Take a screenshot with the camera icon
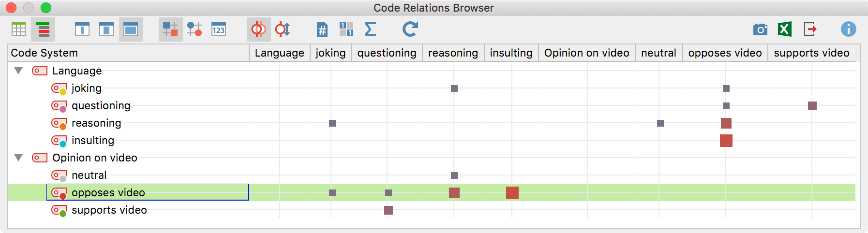The height and width of the screenshot is (233, 868). (760, 29)
